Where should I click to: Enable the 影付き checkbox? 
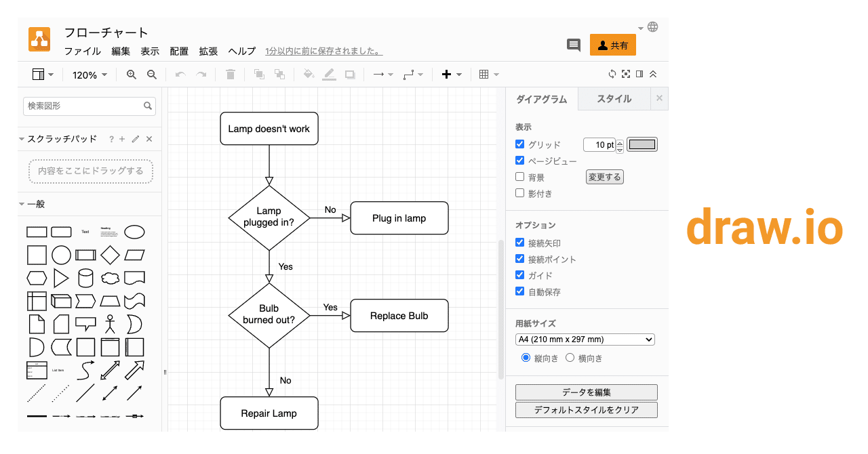tap(520, 193)
